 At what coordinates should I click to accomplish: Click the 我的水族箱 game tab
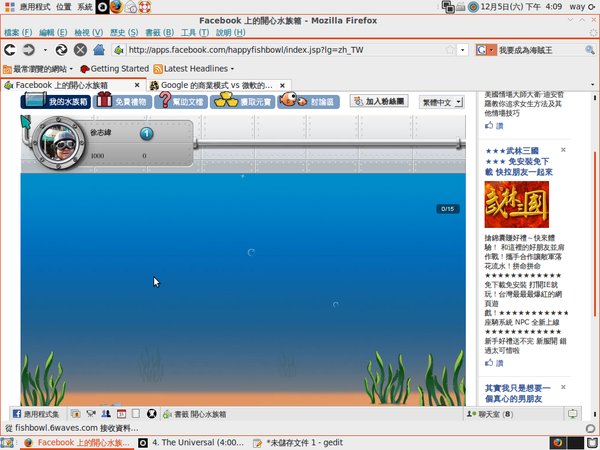[x=56, y=101]
